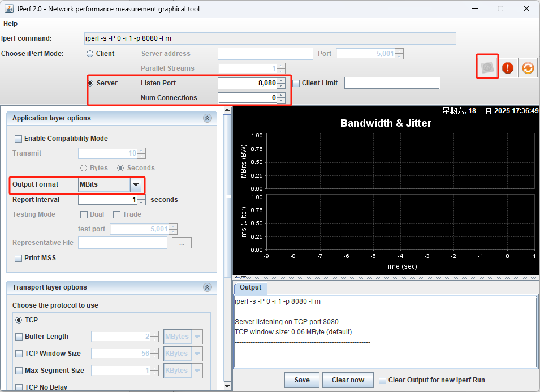Image resolution: width=540 pixels, height=392 pixels.
Task: Increase Num Connections with the up arrow
Action: pos(281,95)
